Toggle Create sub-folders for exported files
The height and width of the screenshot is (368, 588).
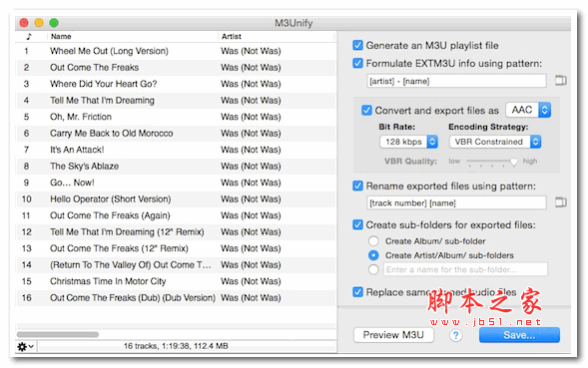tap(357, 224)
